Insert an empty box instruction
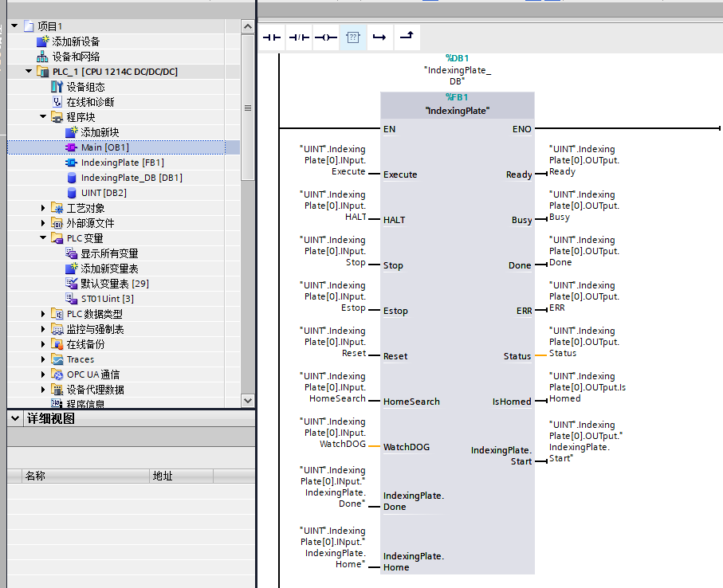This screenshot has height=588, width=723. tap(353, 37)
